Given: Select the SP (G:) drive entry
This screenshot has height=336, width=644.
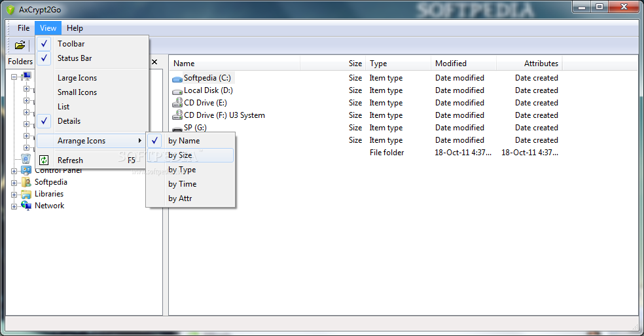Looking at the screenshot, I should pyautogui.click(x=195, y=128).
